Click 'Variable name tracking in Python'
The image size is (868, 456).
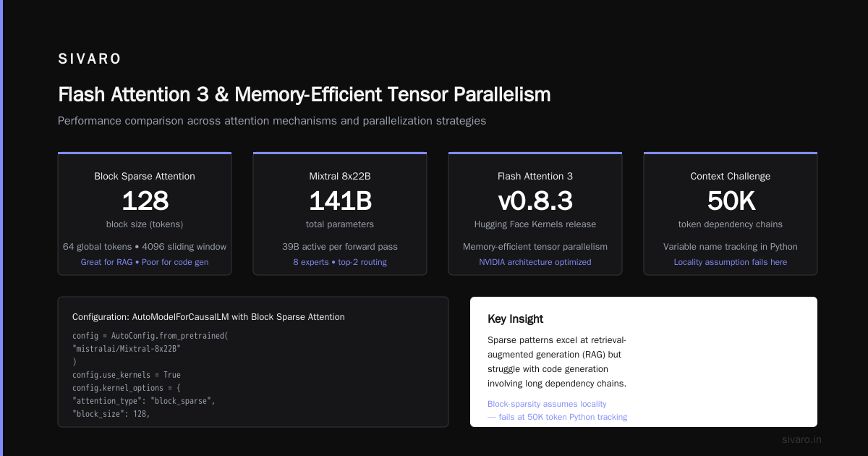coord(731,247)
